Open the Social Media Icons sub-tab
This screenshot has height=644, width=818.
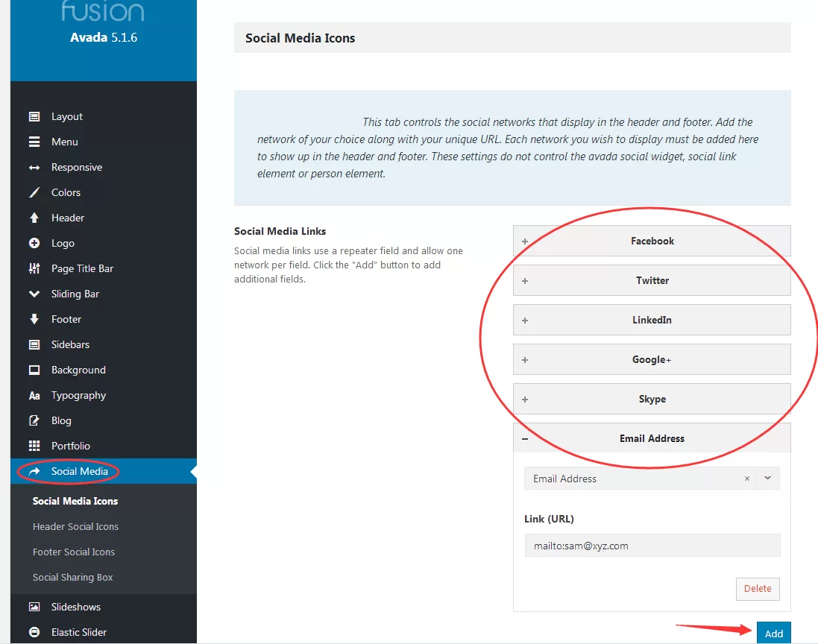pyautogui.click(x=75, y=501)
